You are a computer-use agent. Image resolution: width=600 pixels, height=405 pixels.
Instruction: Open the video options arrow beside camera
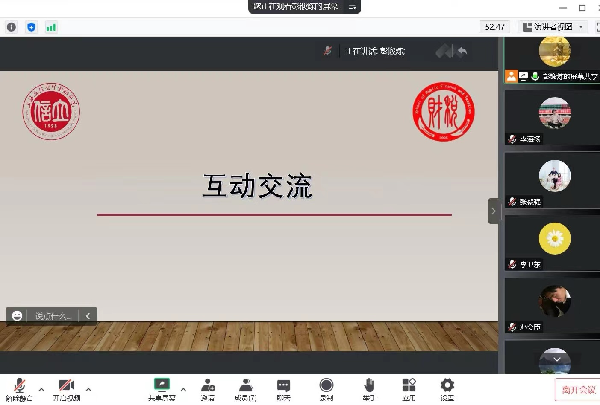point(89,388)
